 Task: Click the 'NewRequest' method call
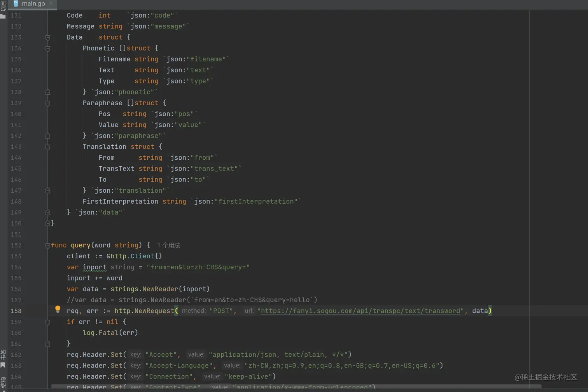tap(154, 311)
